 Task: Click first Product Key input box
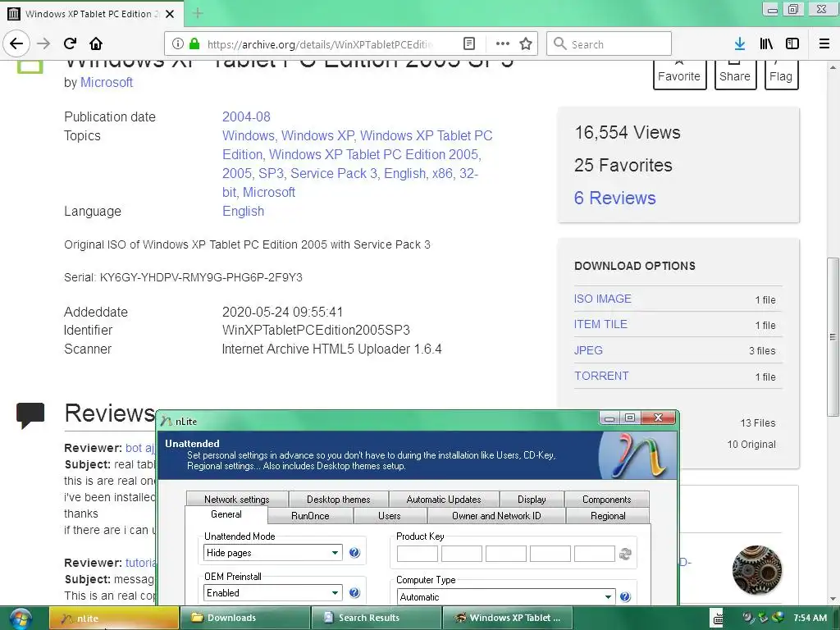[x=418, y=554]
